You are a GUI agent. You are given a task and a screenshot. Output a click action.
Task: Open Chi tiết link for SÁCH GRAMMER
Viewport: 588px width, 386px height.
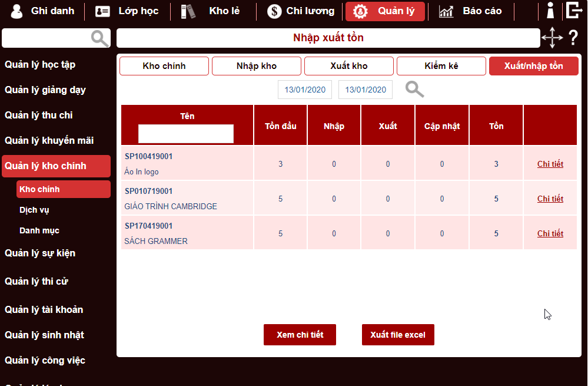(550, 233)
